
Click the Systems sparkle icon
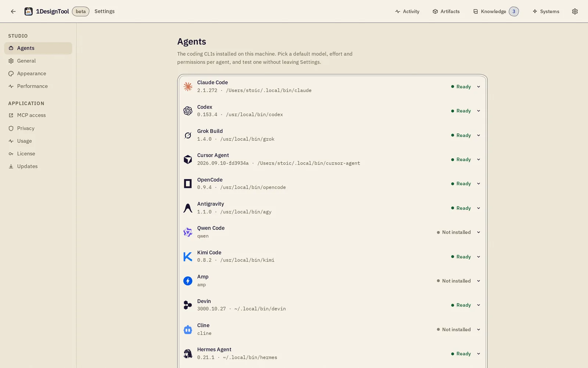pos(535,11)
